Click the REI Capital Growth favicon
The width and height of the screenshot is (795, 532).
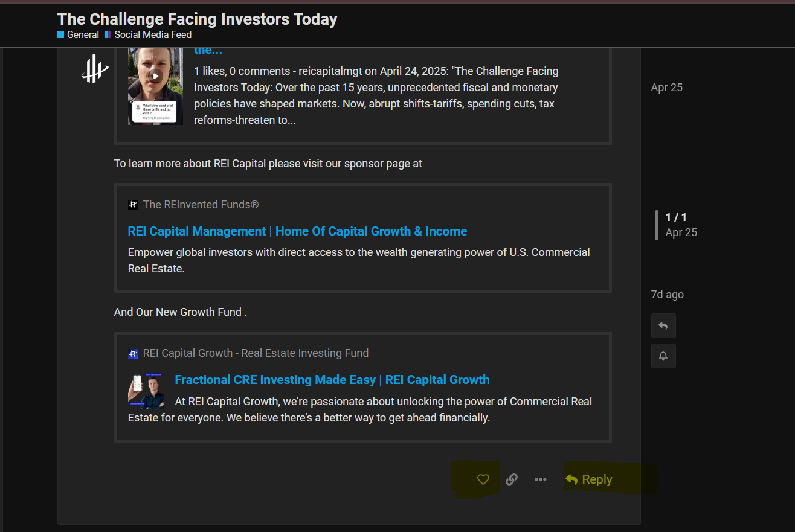pos(133,353)
